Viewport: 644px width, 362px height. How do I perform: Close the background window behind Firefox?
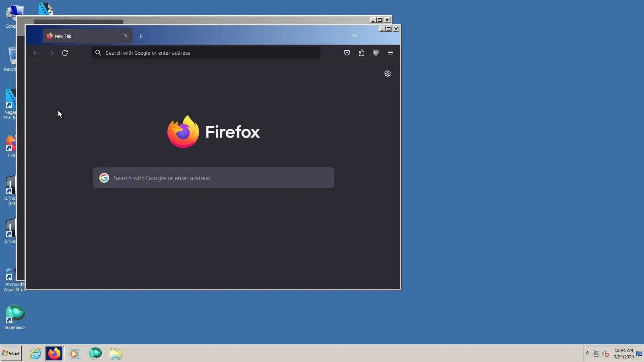coord(387,20)
